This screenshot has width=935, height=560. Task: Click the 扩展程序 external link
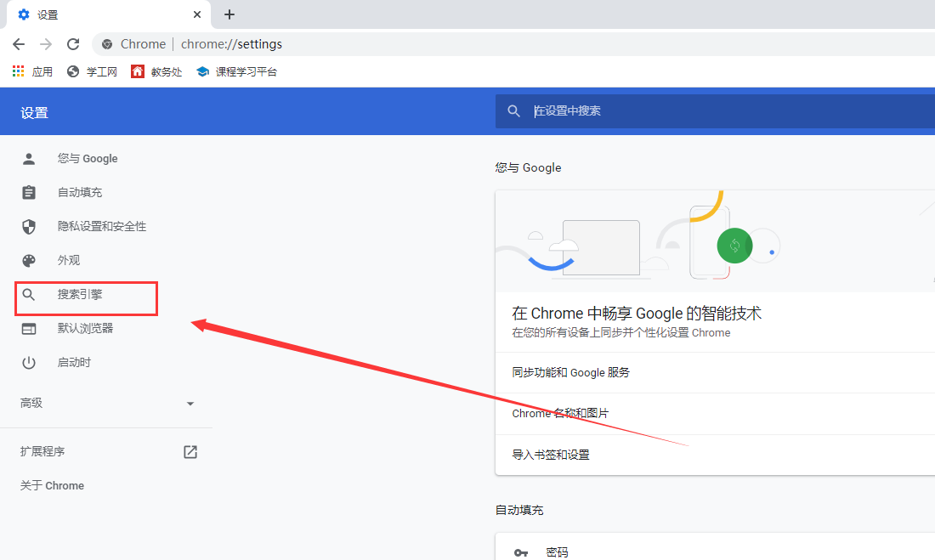[190, 451]
